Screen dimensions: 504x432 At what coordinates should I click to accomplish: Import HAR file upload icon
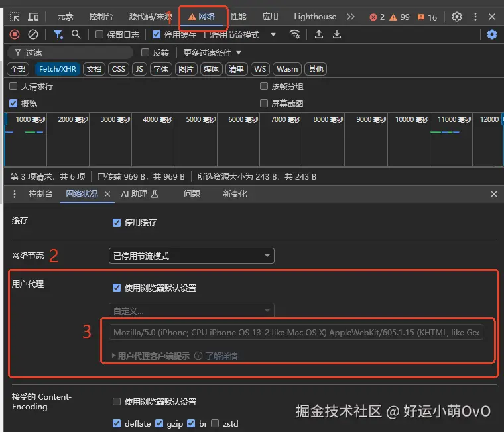[318, 34]
